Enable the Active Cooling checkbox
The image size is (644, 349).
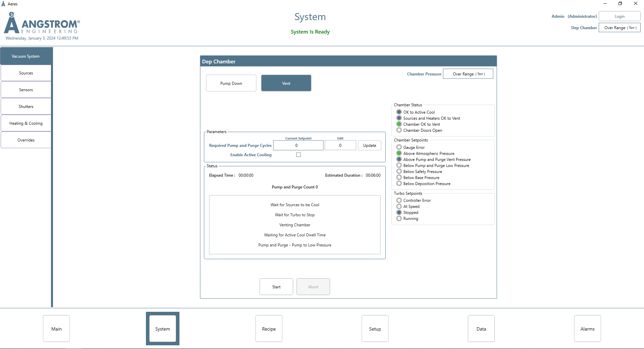[x=299, y=155]
